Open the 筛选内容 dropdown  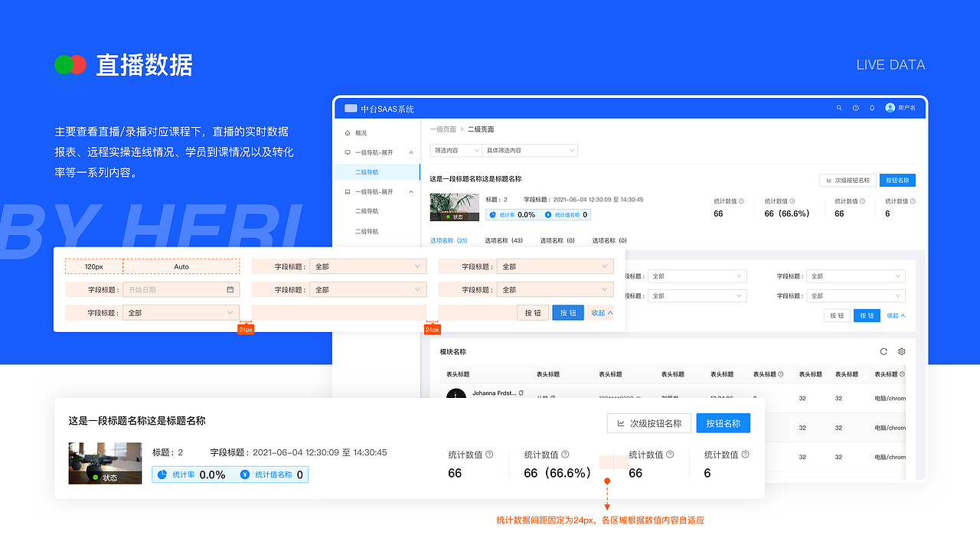(456, 150)
